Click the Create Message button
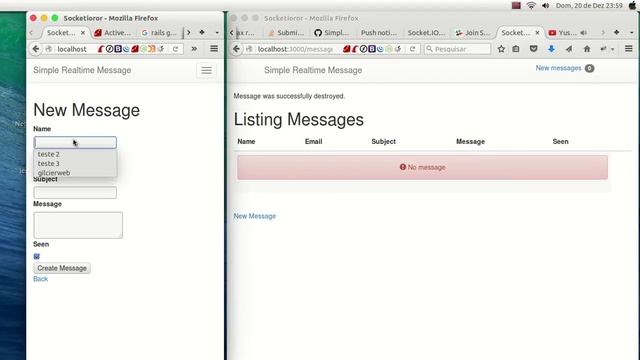 (62, 268)
